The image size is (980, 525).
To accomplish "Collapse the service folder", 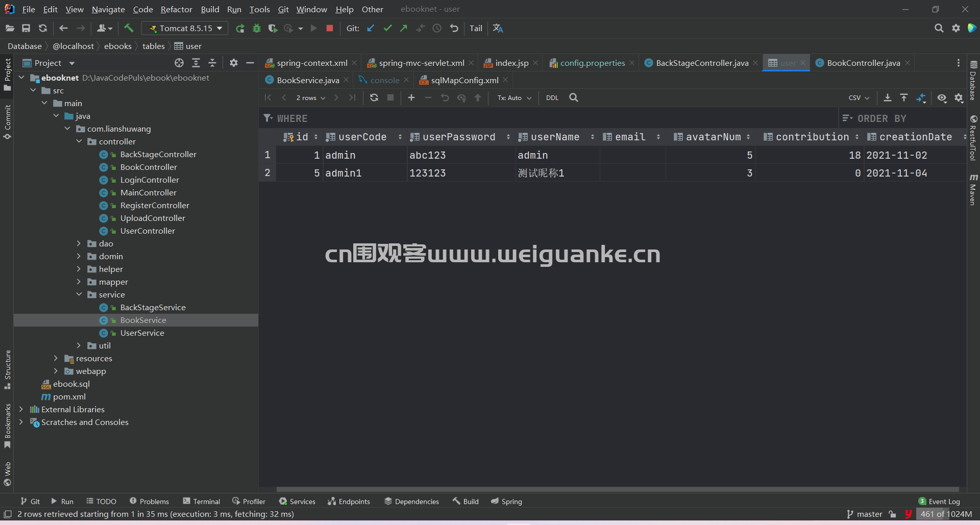I will [x=79, y=294].
